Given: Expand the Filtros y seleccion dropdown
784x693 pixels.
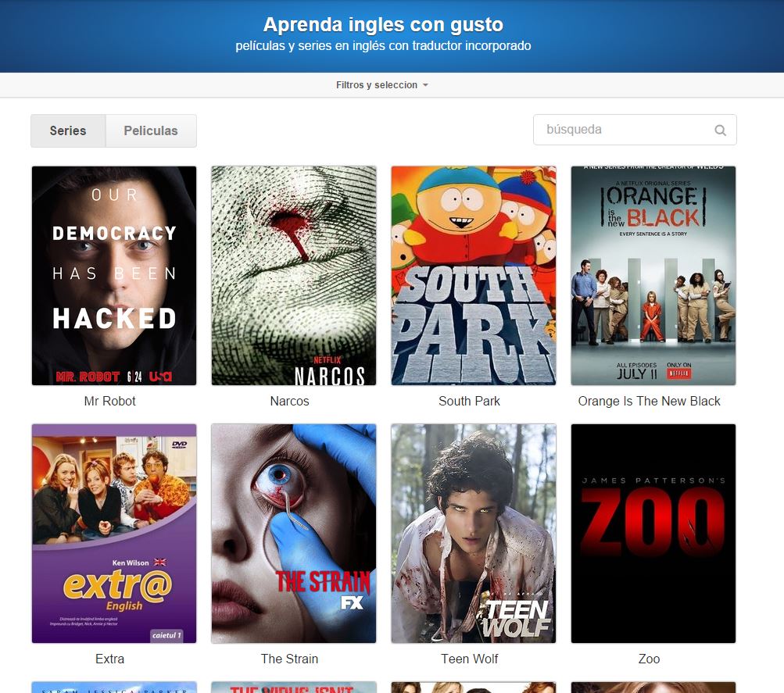Looking at the screenshot, I should coord(382,85).
